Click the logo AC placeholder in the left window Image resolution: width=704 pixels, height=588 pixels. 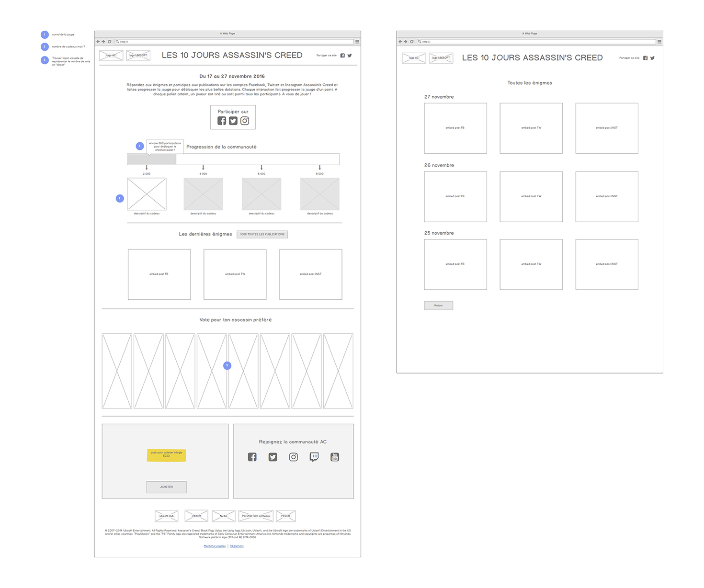[111, 56]
